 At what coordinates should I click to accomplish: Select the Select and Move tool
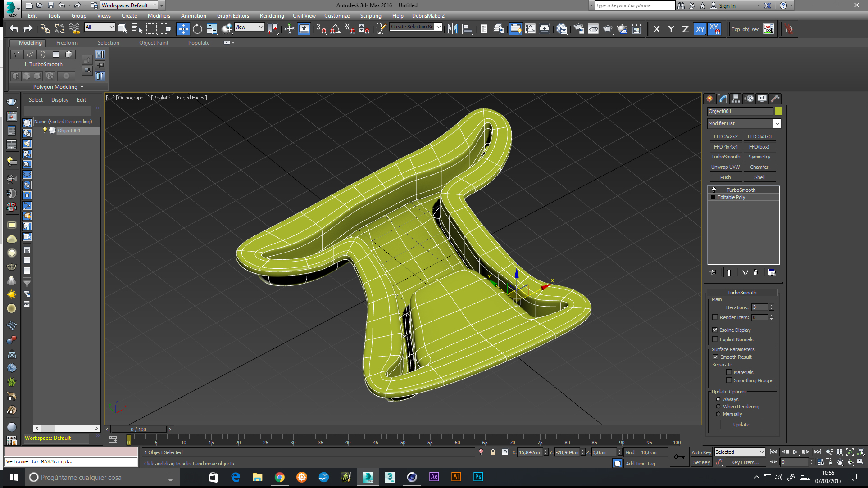pyautogui.click(x=183, y=29)
